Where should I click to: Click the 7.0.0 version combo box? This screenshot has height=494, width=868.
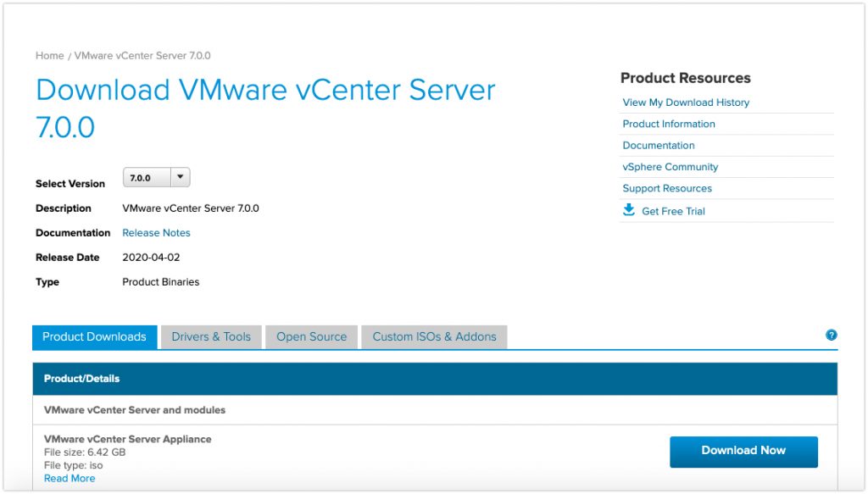[156, 177]
